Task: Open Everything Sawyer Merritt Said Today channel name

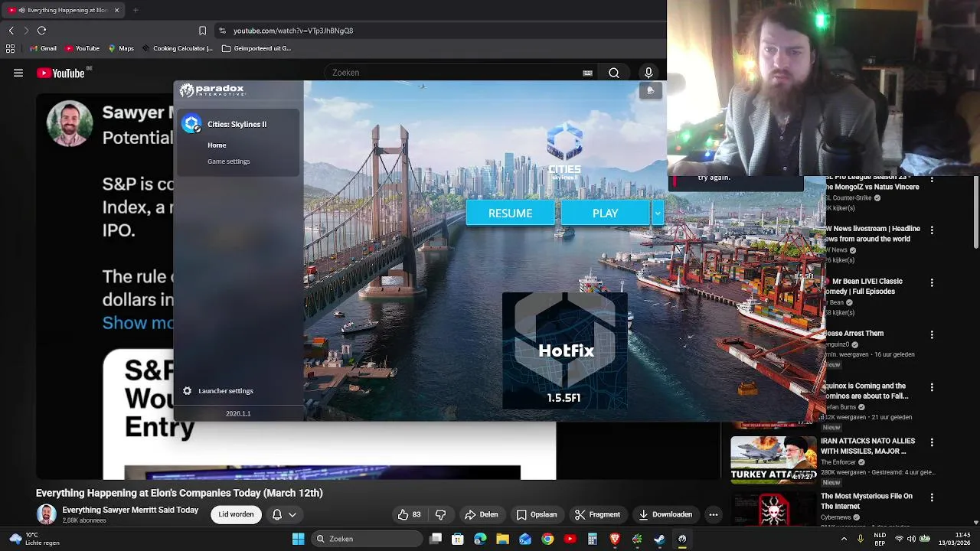Action: point(130,510)
